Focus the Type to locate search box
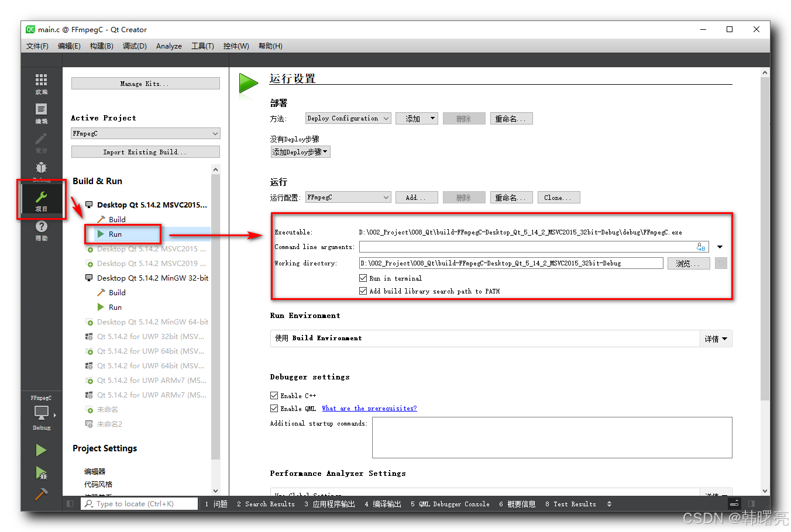The width and height of the screenshot is (791, 532). tap(139, 503)
